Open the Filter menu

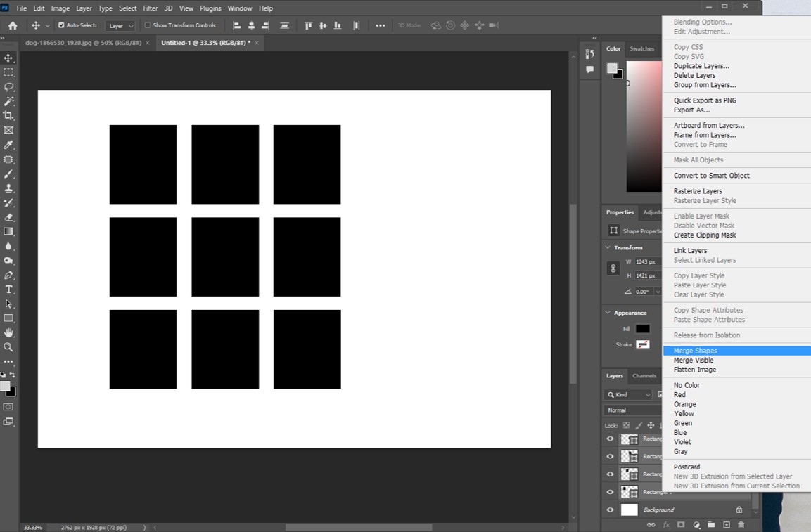150,8
